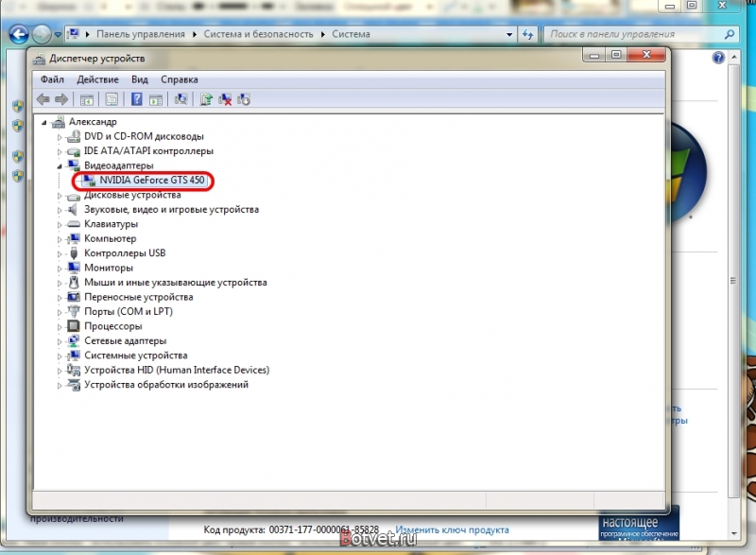Viewport: 756px width, 555px height.
Task: Click the blue help icon in Control Panel
Action: [718, 58]
